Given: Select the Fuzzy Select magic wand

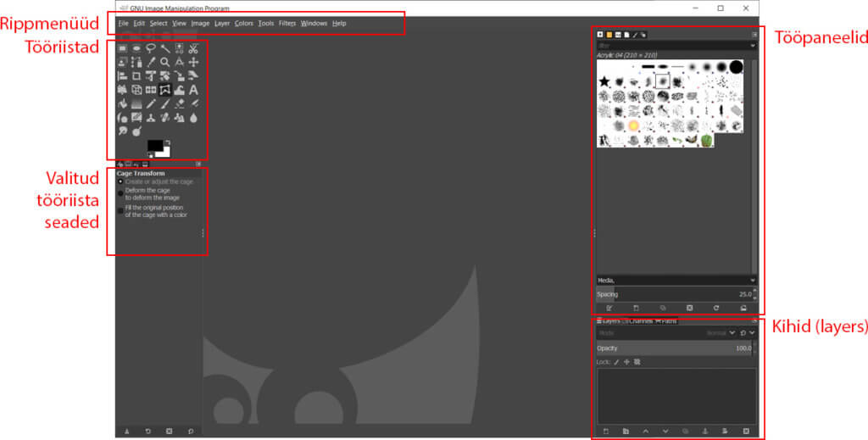Looking at the screenshot, I should coord(165,48).
